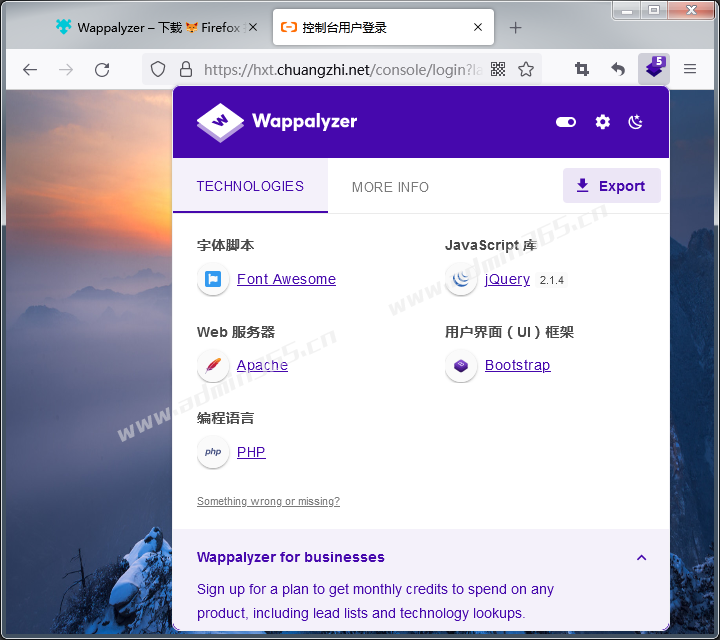Click the screenshot crop toolbar icon

[581, 69]
